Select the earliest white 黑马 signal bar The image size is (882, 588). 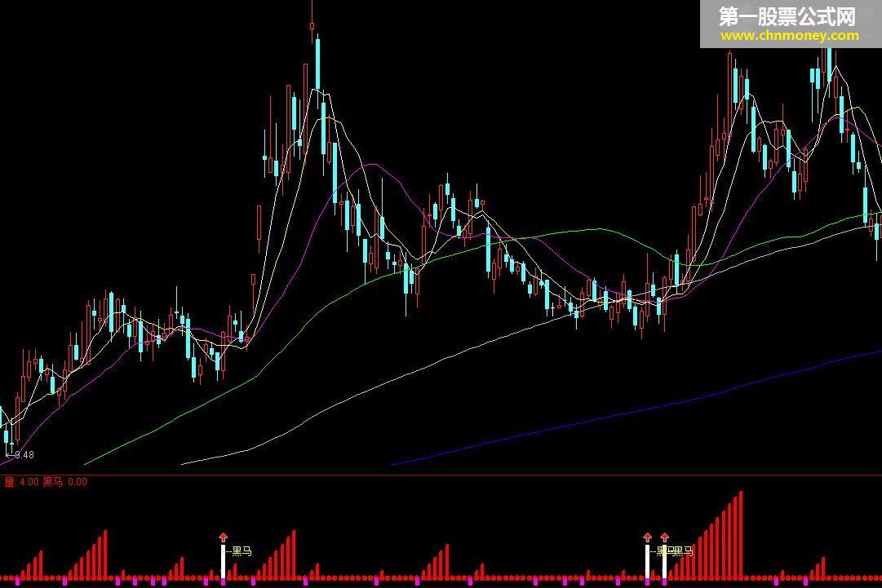[224, 562]
